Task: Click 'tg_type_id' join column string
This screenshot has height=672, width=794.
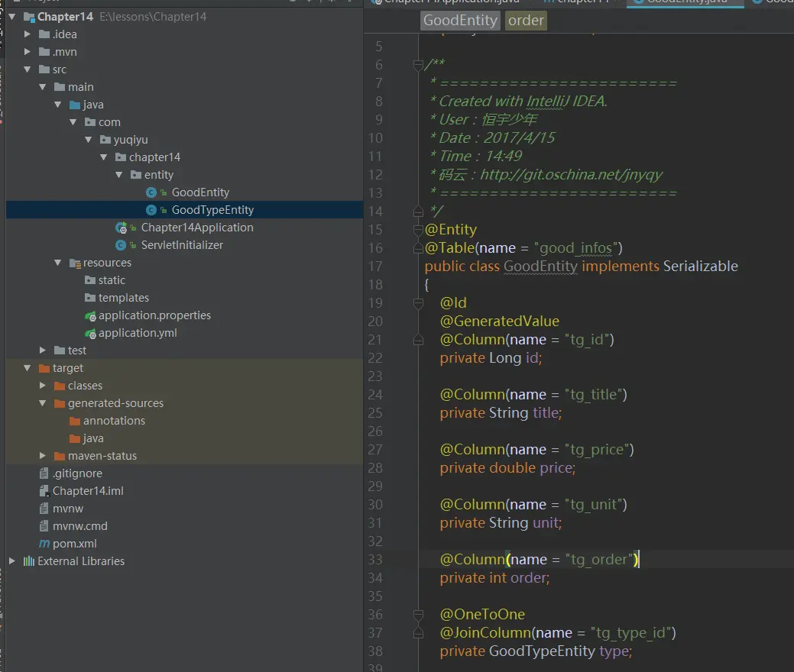Action: 631,632
